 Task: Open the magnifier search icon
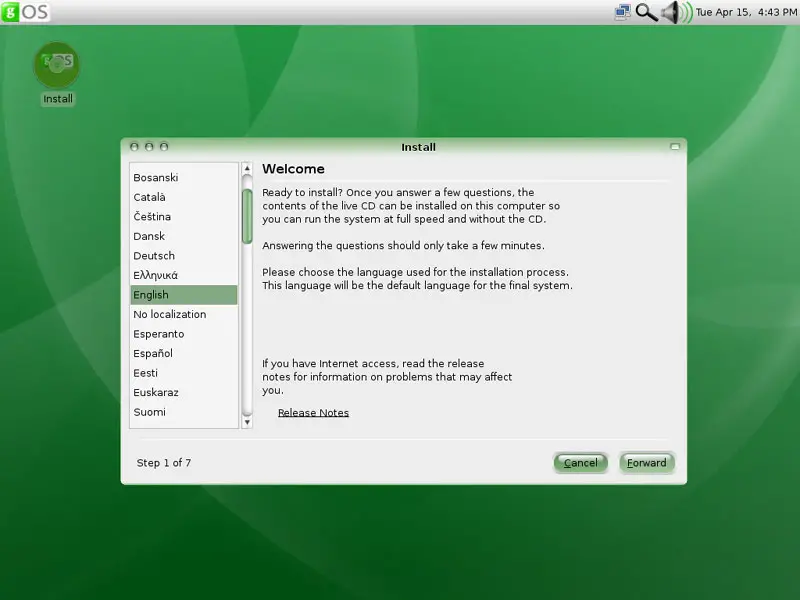click(x=646, y=12)
